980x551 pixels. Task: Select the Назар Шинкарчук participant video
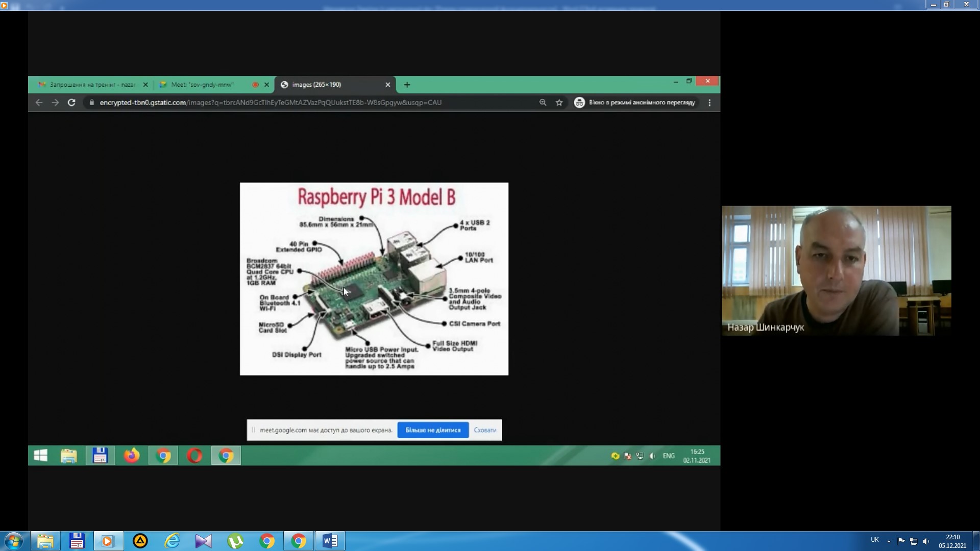point(837,270)
